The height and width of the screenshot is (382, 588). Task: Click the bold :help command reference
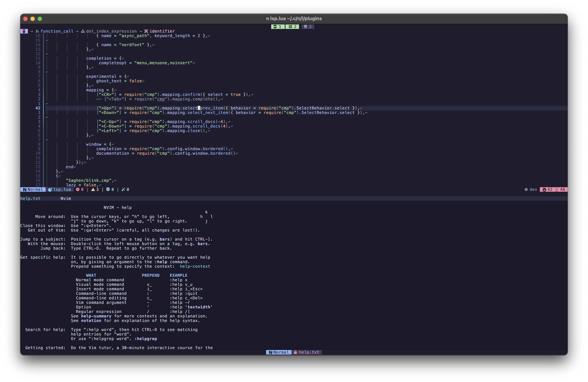pyautogui.click(x=161, y=262)
